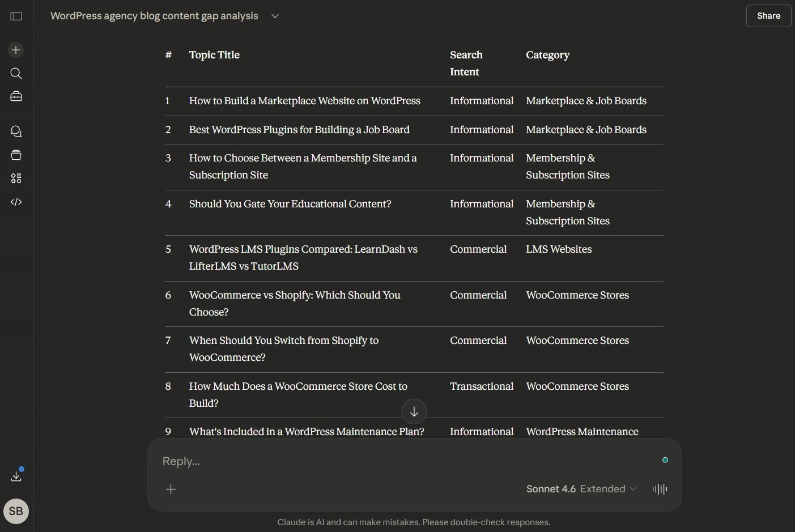Start a new chat with plus icon
This screenshot has height=532, width=795.
point(16,50)
